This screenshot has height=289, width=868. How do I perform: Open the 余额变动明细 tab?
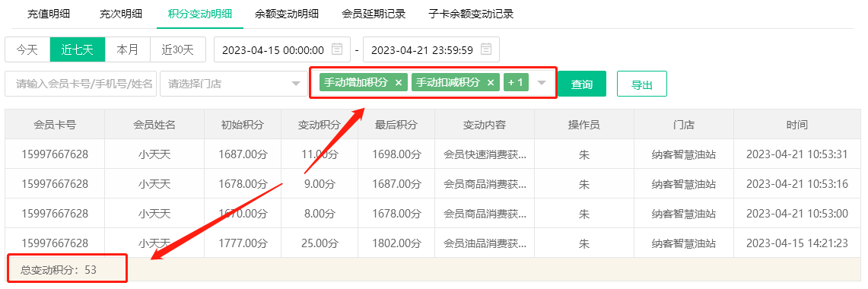click(x=287, y=14)
